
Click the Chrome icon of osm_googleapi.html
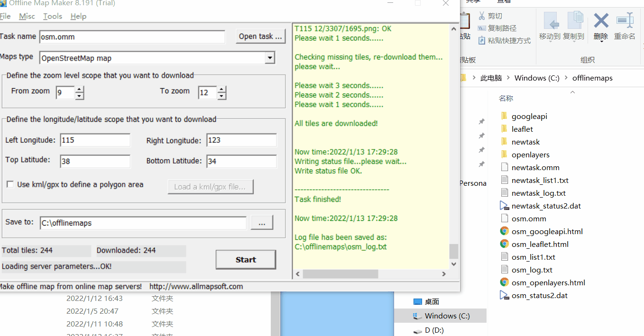click(505, 231)
